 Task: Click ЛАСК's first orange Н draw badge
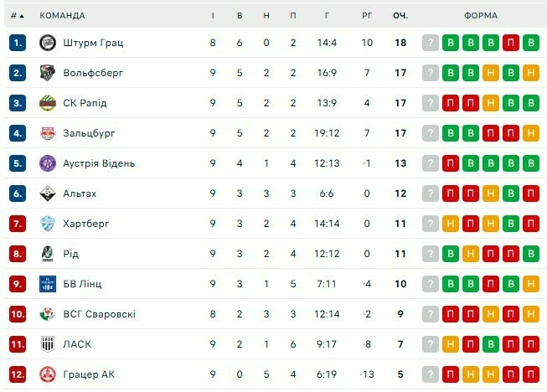click(x=451, y=344)
